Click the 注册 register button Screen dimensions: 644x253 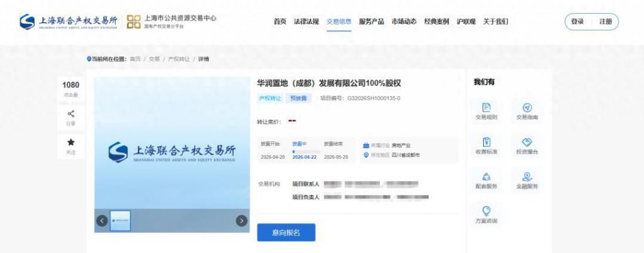point(606,22)
